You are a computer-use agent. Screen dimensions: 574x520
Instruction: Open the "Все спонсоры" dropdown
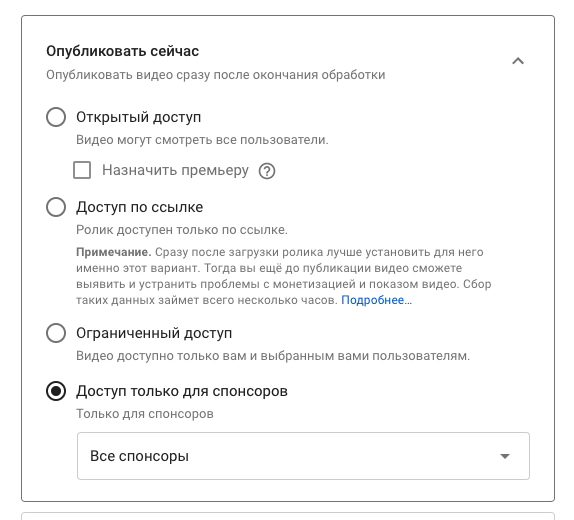tap(303, 456)
